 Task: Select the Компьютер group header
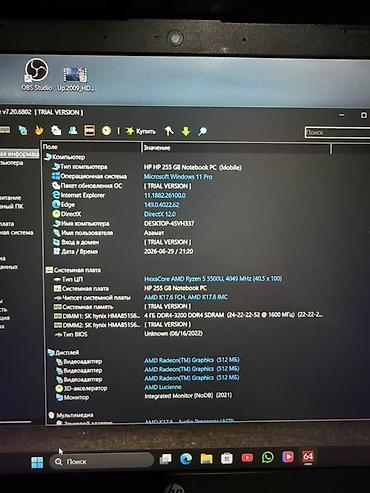pos(65,157)
